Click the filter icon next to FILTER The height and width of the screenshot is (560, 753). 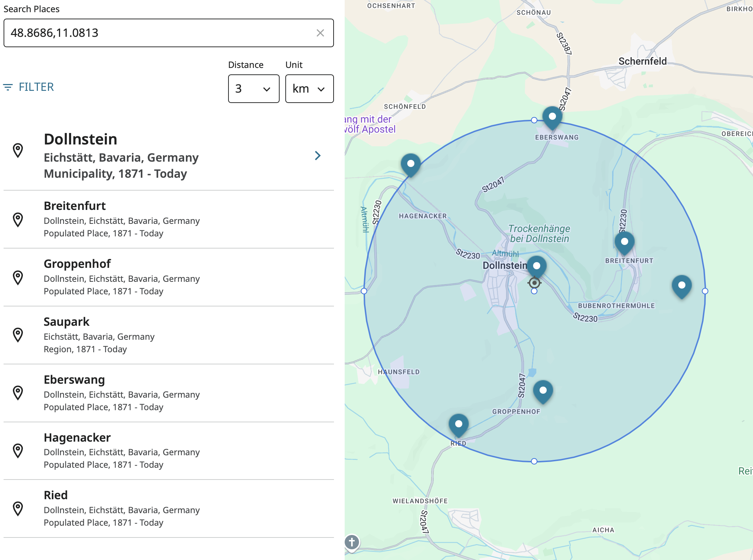tap(8, 87)
